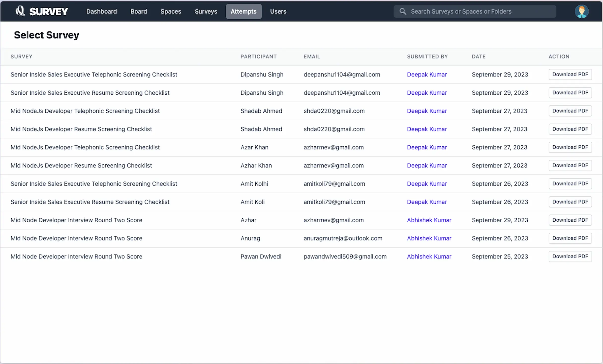Download PDF for Dipanshu Singh telephonic checklist
Screen dimensions: 603x364
click(x=570, y=75)
